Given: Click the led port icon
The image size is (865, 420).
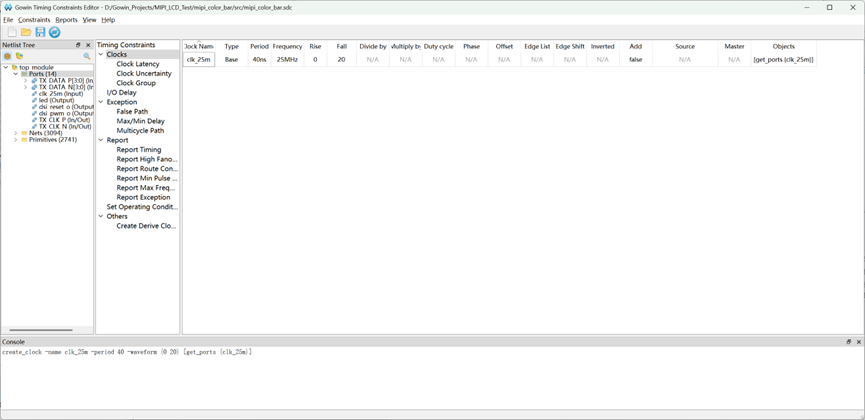Looking at the screenshot, I should [34, 100].
